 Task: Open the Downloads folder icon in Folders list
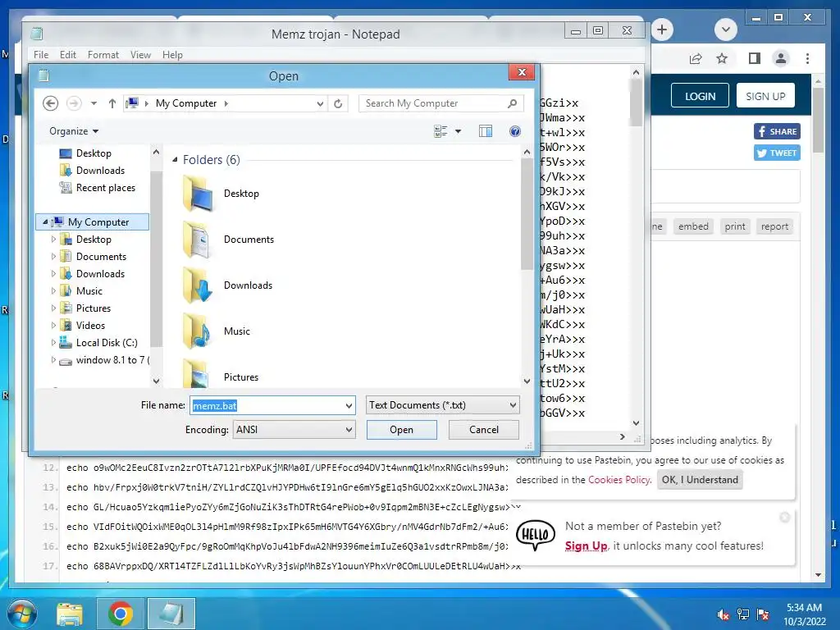(197, 285)
